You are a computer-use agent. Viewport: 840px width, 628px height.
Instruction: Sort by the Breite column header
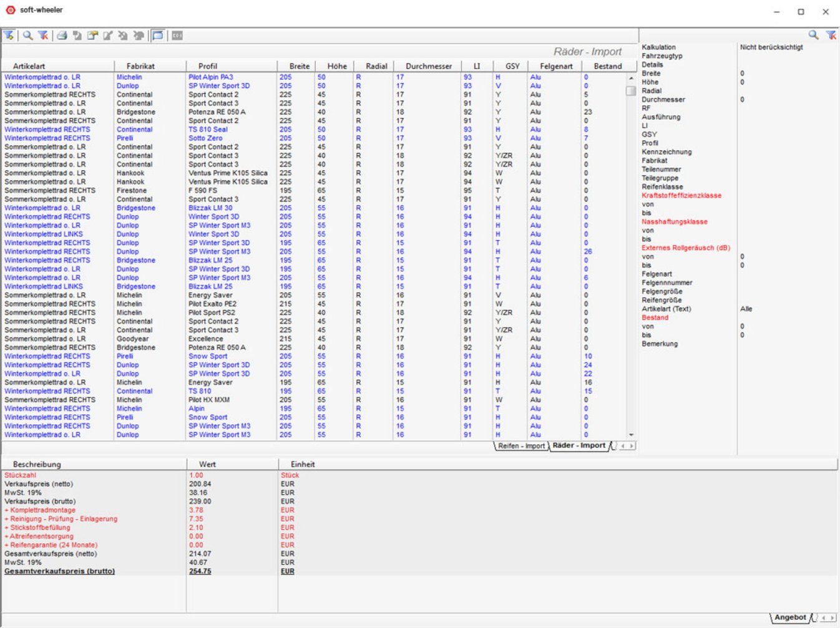click(296, 66)
